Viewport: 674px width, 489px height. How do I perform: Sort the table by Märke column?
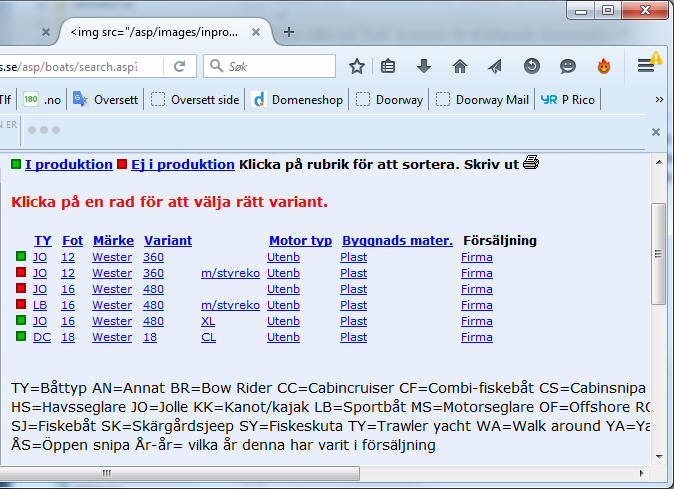(x=113, y=240)
